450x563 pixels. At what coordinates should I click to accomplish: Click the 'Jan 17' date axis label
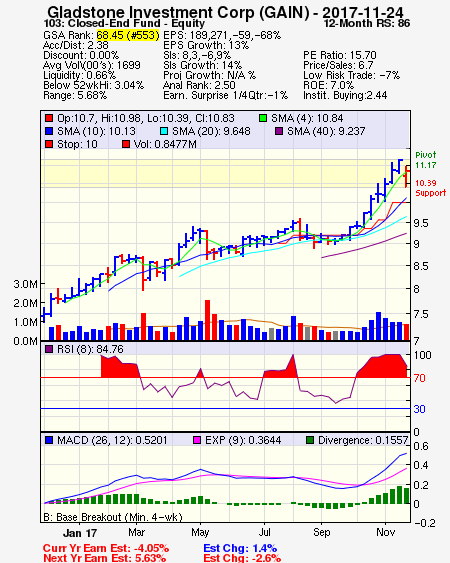click(80, 533)
